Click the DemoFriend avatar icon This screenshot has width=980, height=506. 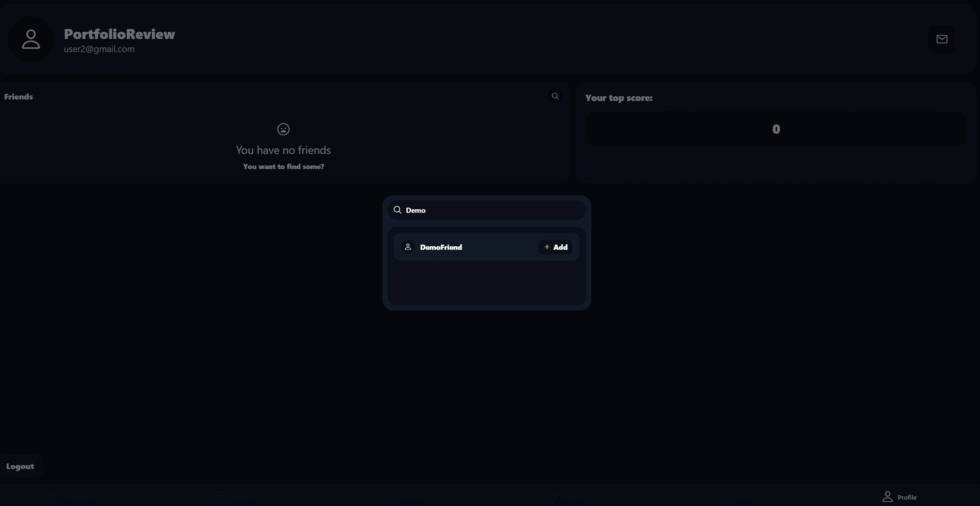pos(408,247)
